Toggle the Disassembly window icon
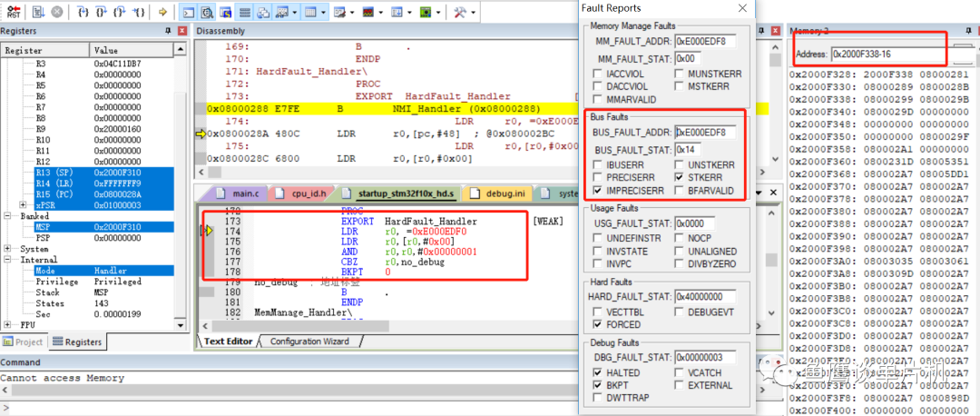980x416 pixels. [x=208, y=11]
